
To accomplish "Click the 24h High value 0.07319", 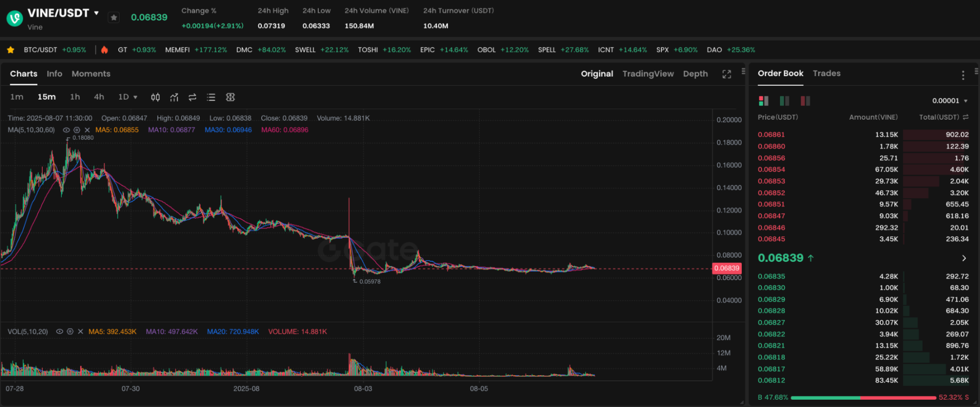I will tap(271, 26).
